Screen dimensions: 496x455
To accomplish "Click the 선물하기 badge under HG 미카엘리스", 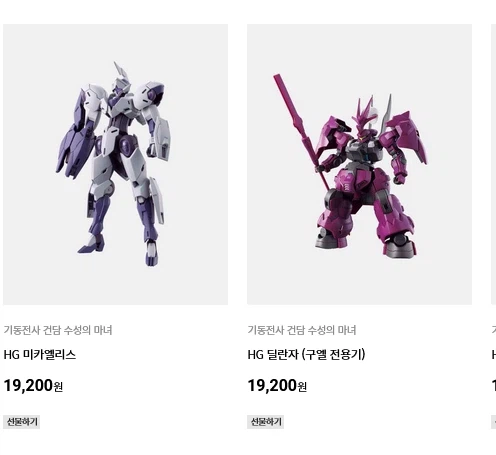I will 22,422.
